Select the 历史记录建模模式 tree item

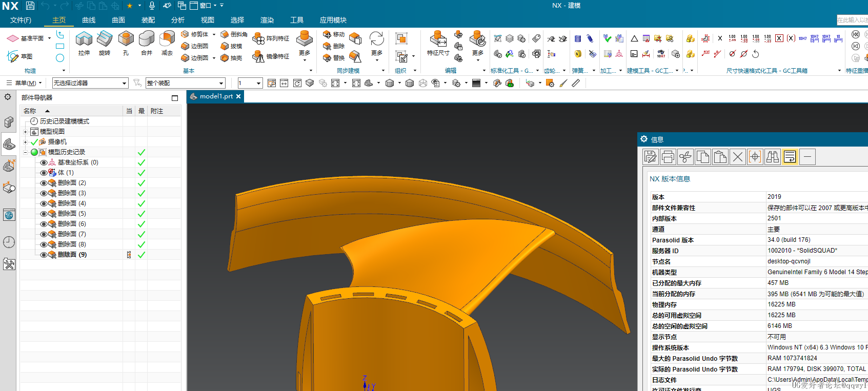tap(65, 121)
